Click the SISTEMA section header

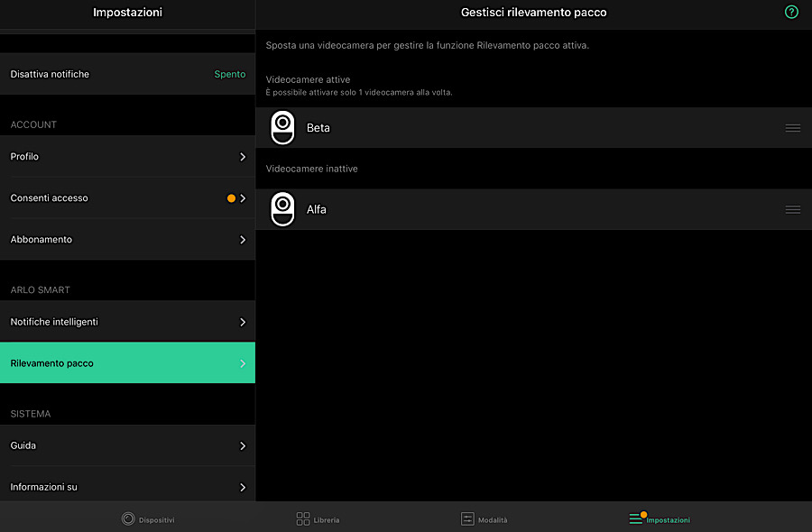(x=31, y=414)
